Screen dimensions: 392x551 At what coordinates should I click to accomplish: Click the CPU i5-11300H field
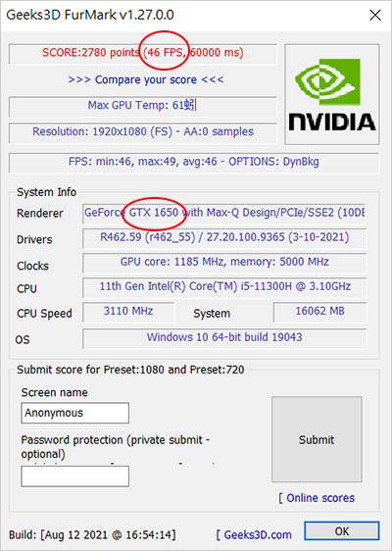pos(224,287)
